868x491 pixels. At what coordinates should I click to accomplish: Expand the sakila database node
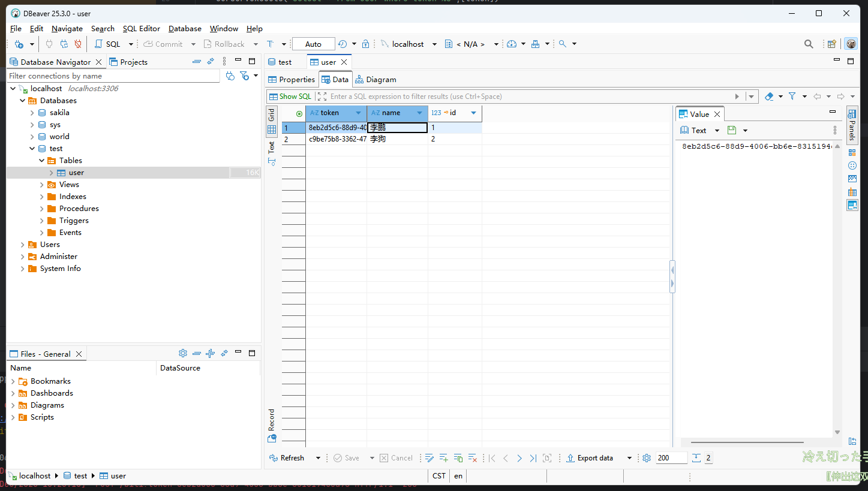(32, 113)
